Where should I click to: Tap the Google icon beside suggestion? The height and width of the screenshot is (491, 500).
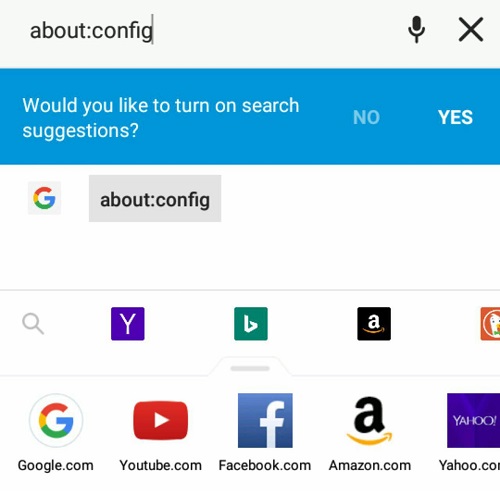click(x=44, y=198)
